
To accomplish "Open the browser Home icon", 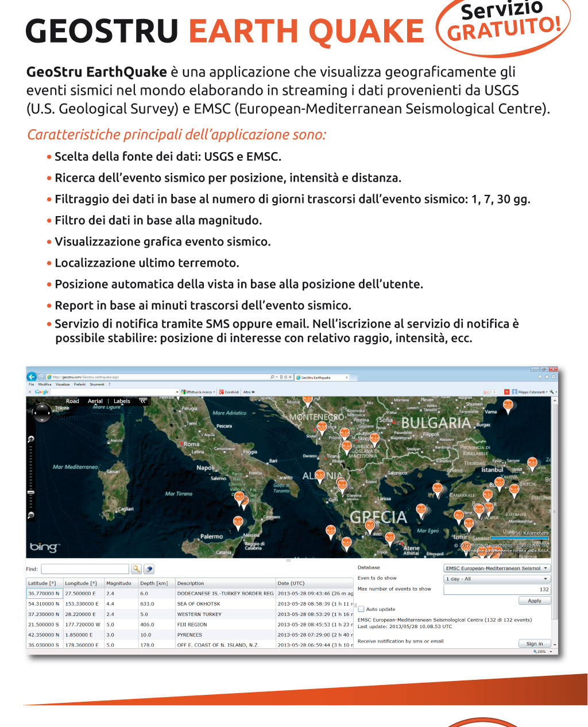I will (x=540, y=377).
